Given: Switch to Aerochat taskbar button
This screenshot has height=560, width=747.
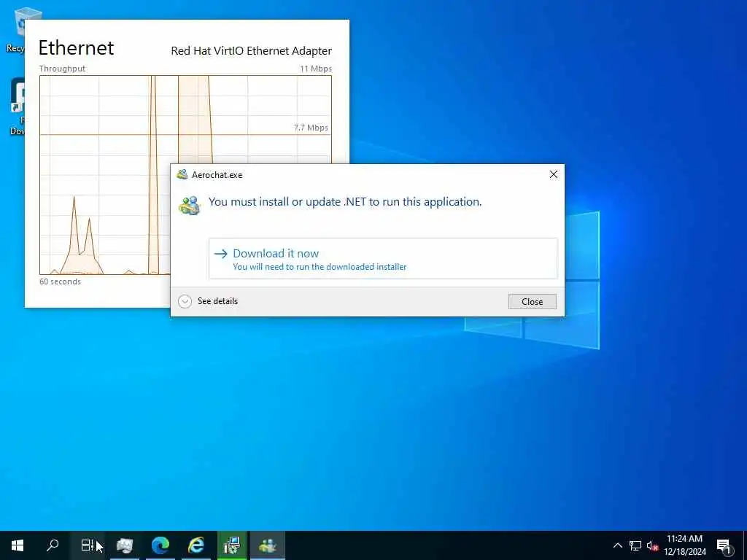Looking at the screenshot, I should click(267, 545).
